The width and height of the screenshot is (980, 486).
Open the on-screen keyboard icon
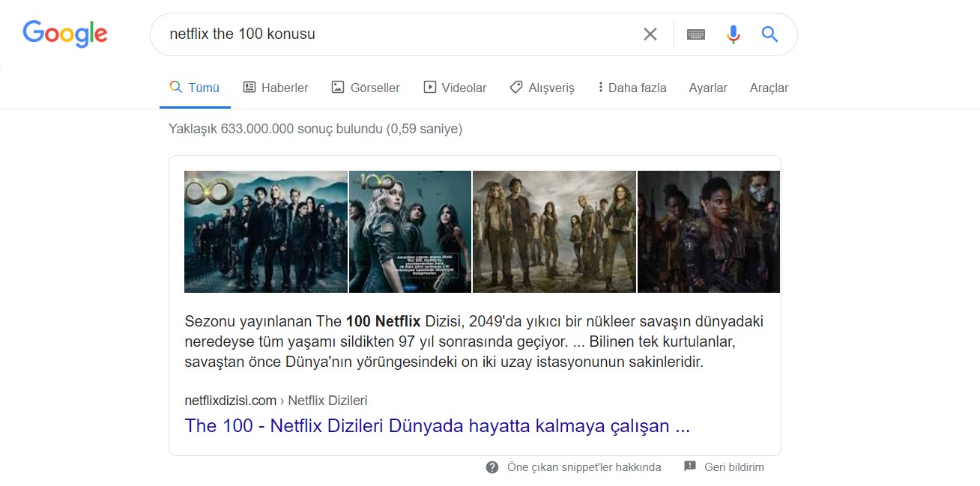tap(696, 34)
